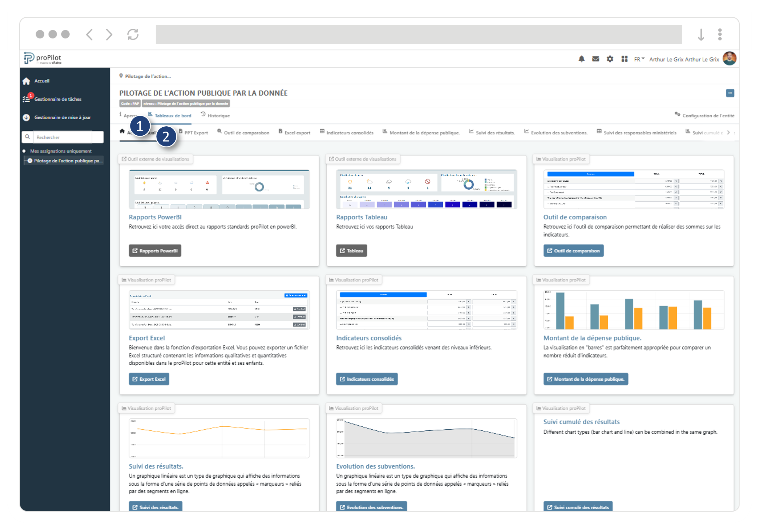759x532 pixels.
Task: Click the Montant de la dépense publique button
Action: (586, 379)
